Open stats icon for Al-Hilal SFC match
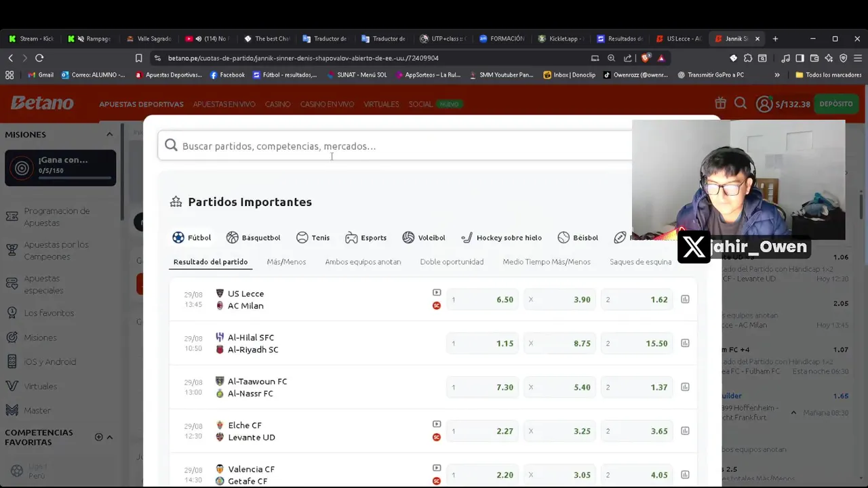 (x=685, y=343)
